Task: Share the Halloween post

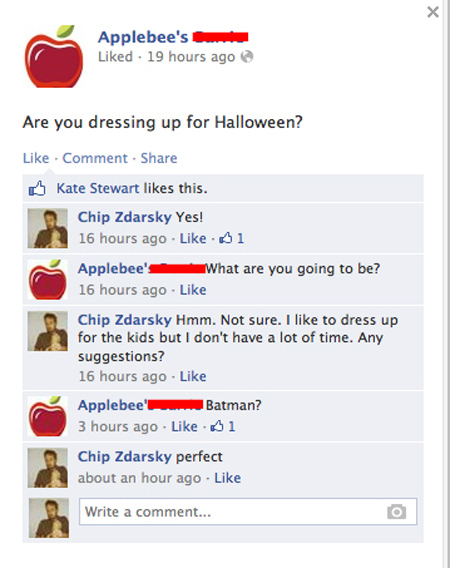Action: (159, 158)
